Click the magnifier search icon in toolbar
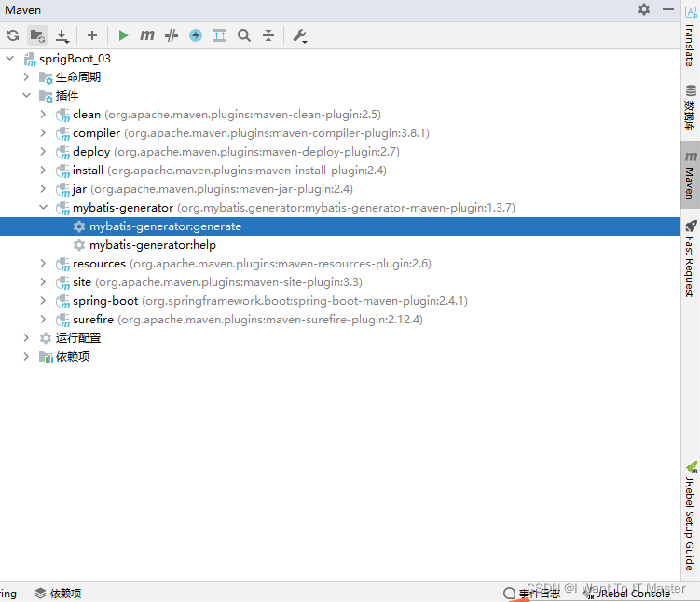The width and height of the screenshot is (700, 602). pyautogui.click(x=244, y=35)
